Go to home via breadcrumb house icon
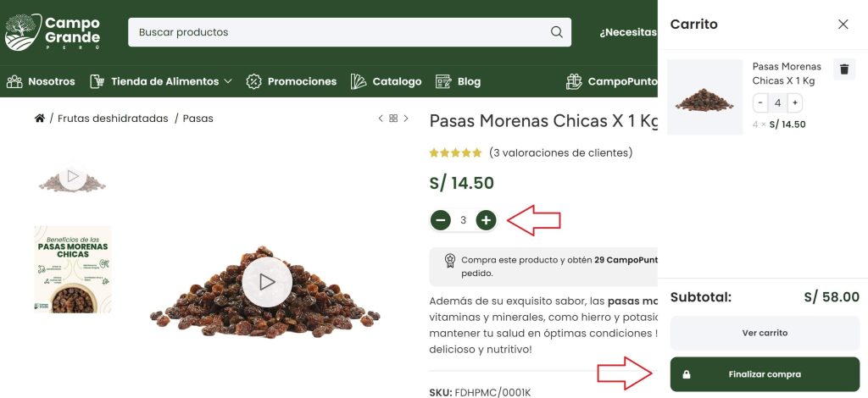Viewport: 868px width, 398px height. tap(39, 119)
